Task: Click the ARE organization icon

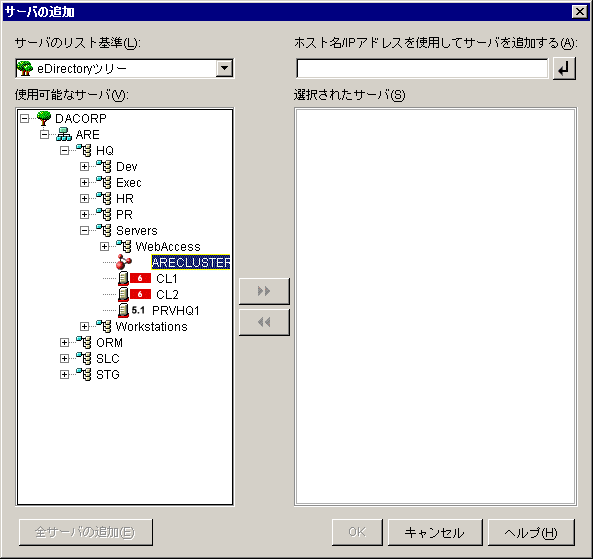Action: coord(64,134)
